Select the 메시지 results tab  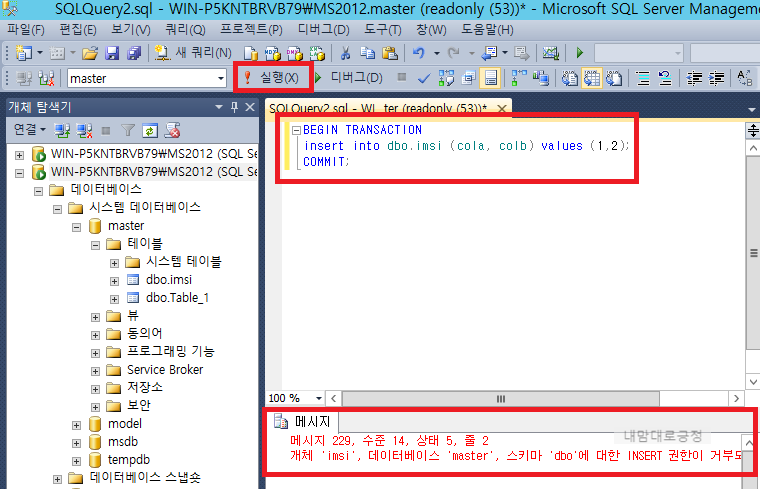(x=302, y=422)
